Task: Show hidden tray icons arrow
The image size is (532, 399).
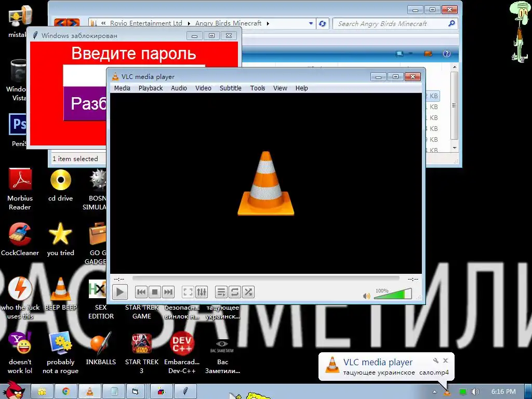Action: point(434,392)
